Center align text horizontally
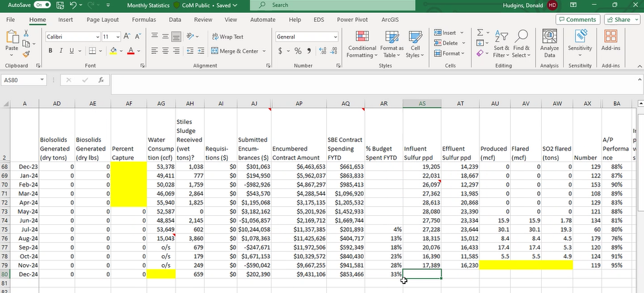This screenshot has height=293, width=644. tap(167, 51)
